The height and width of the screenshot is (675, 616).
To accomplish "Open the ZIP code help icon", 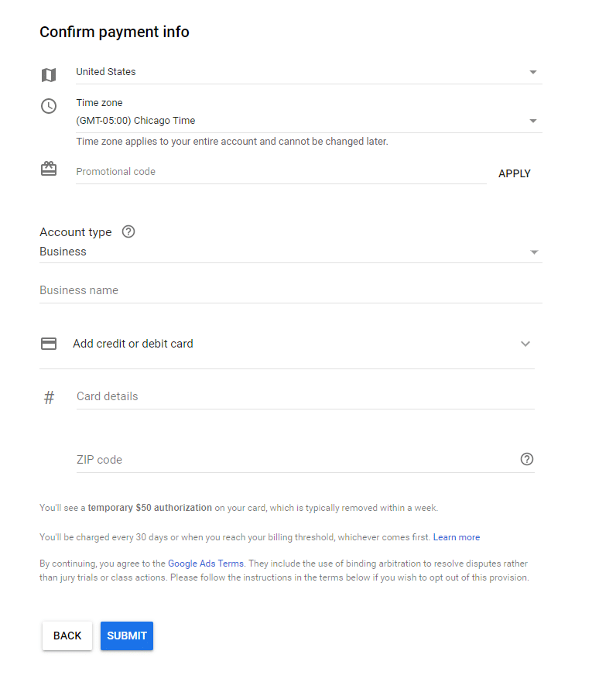I will [527, 459].
